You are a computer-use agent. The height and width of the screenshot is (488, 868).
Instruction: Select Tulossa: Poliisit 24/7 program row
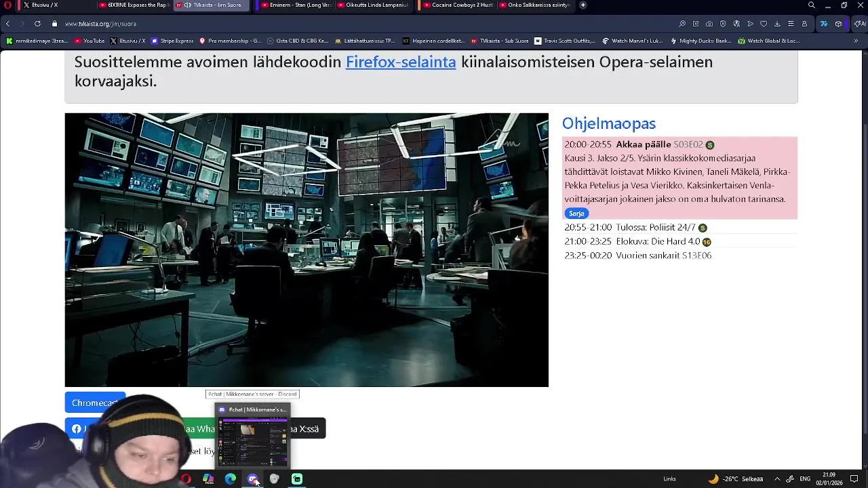(x=679, y=227)
